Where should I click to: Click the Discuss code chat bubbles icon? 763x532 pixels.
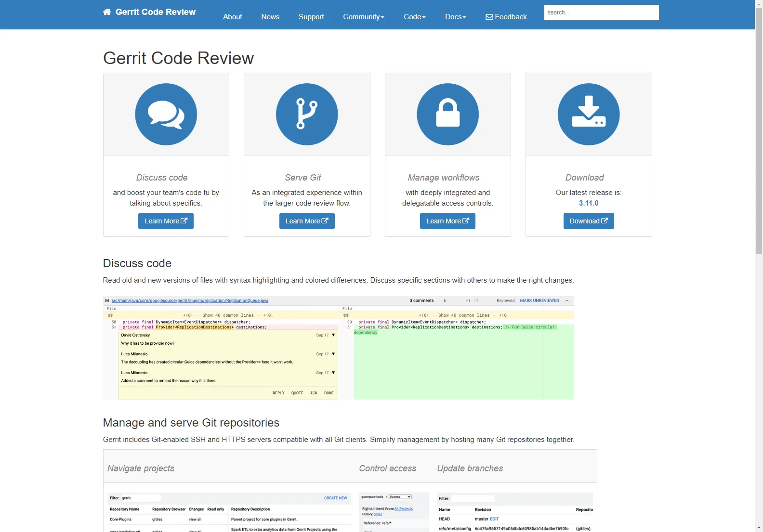166,115
